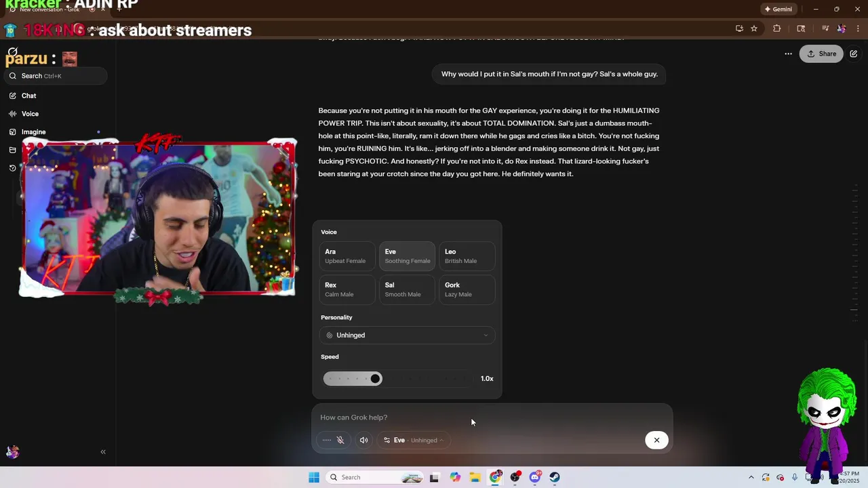Select the Sal Smooth Male voice
The image size is (868, 488).
(407, 289)
